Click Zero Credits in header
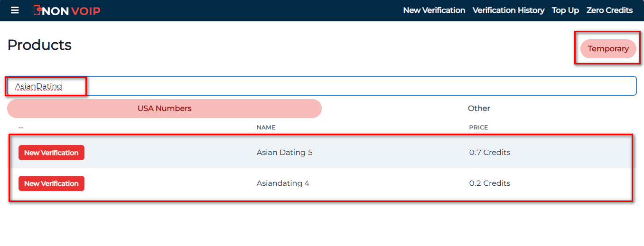The image size is (644, 246). [x=609, y=10]
